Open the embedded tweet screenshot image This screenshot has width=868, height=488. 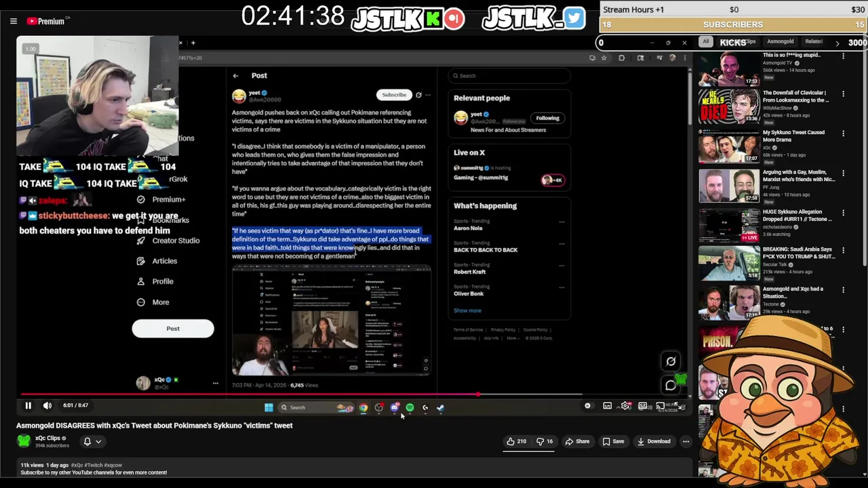click(x=332, y=321)
